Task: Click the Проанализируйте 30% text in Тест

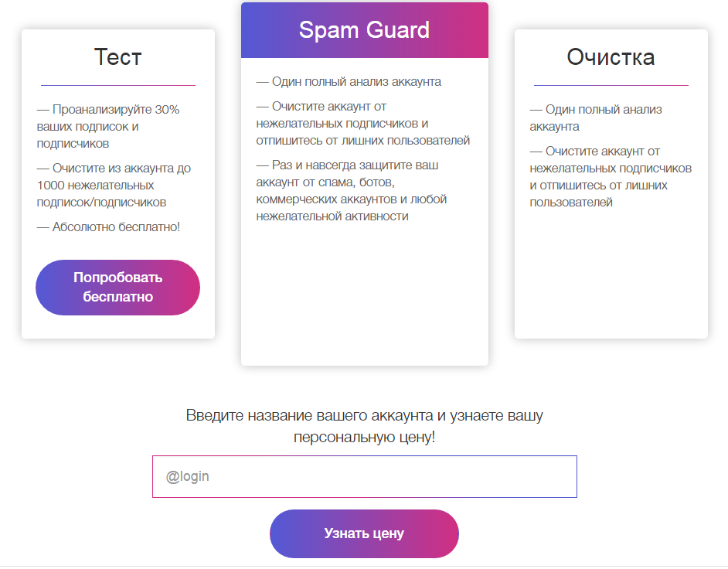Action: click(x=108, y=126)
